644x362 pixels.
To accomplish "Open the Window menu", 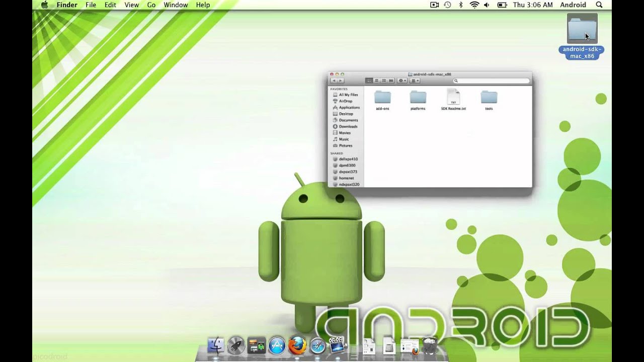I will (176, 5).
